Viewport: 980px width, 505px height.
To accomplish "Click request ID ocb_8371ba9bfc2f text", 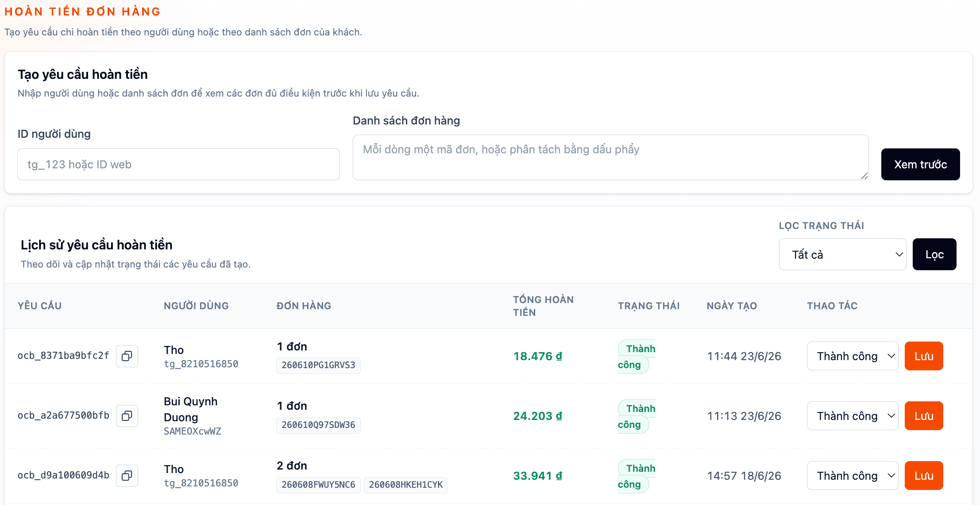I will pos(63,356).
